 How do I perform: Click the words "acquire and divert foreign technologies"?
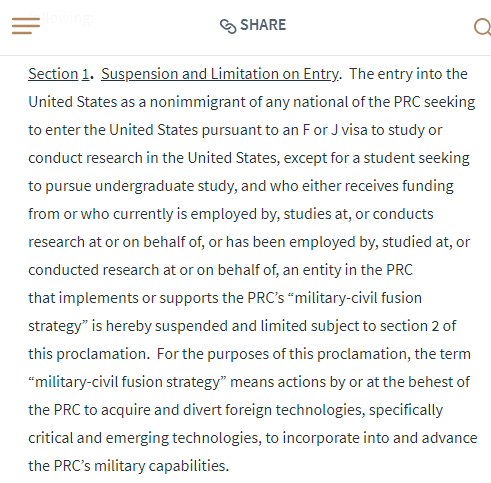[232, 410]
